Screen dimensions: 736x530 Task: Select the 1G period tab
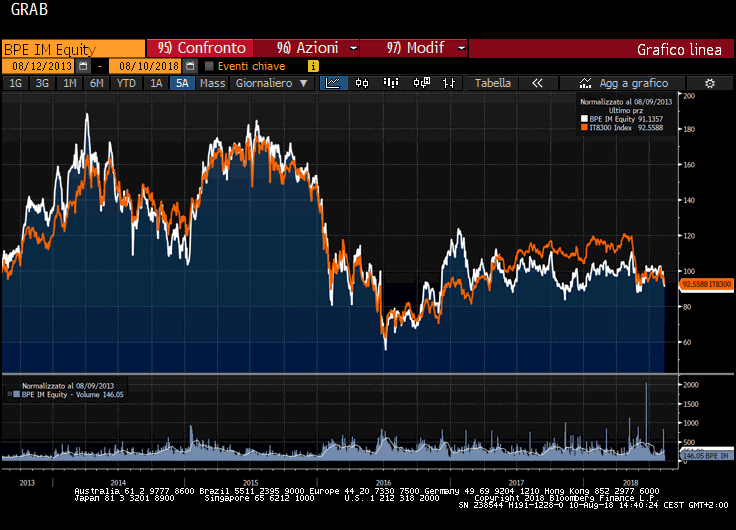tap(15, 83)
